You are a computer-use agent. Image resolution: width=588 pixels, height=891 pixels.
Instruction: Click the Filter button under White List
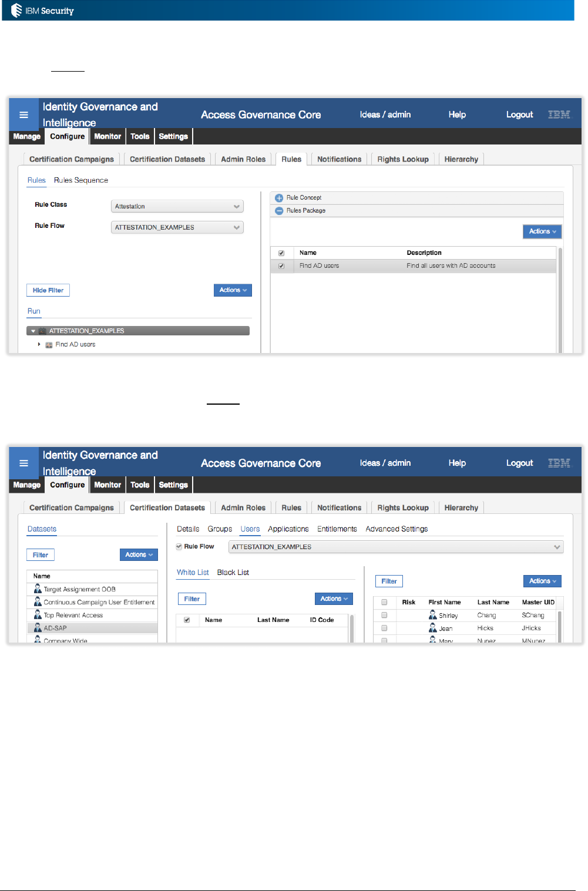pyautogui.click(x=192, y=599)
